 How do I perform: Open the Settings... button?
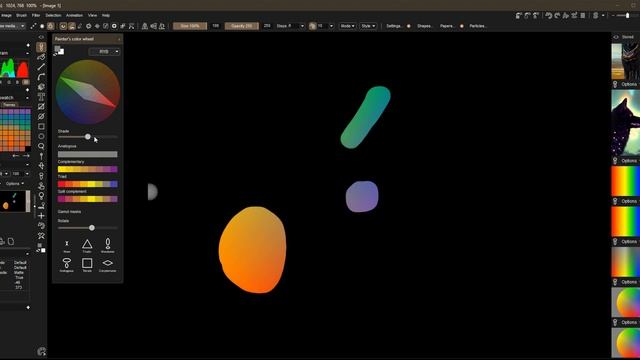394,26
